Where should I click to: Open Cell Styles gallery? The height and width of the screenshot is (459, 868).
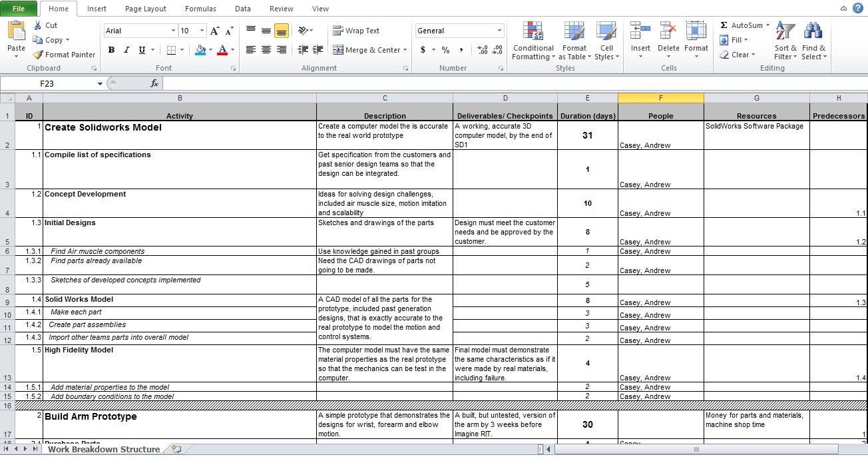[x=606, y=41]
